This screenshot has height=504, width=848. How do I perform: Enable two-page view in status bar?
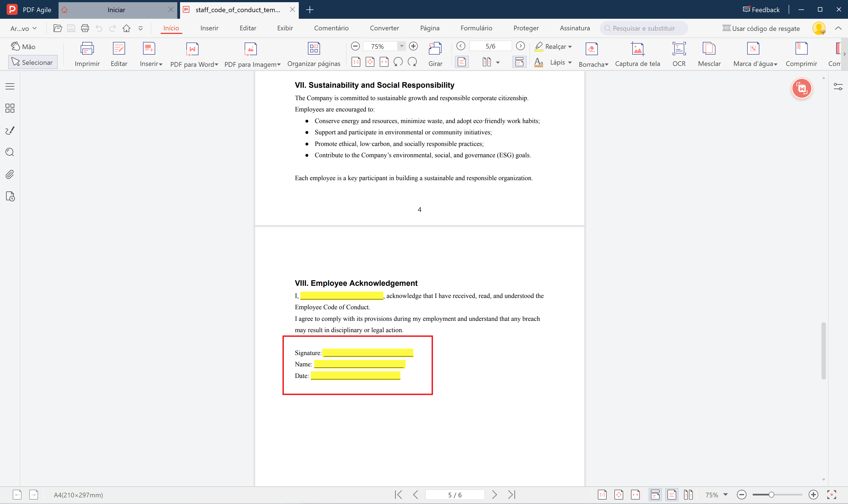(688, 495)
